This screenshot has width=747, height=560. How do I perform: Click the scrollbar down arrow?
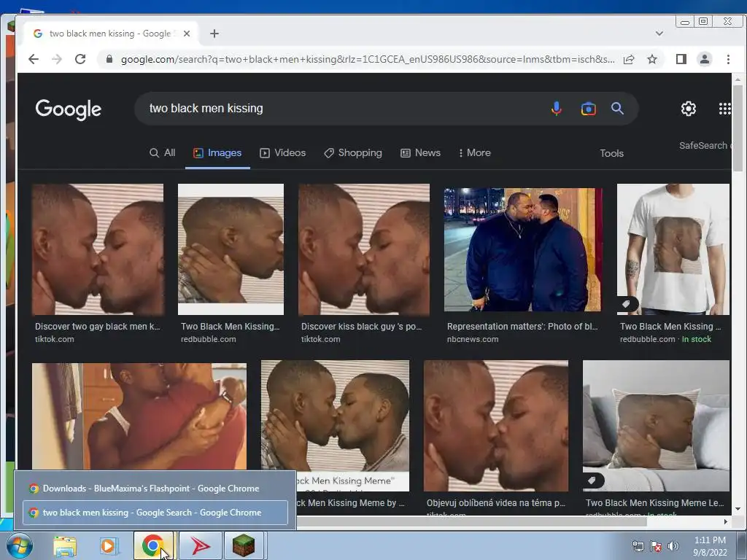738,509
